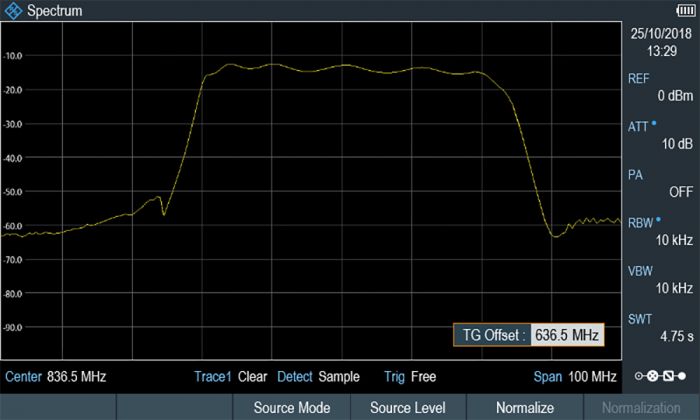The width and height of the screenshot is (700, 420).
Task: Select the Center 836.5 MHz frequency setting
Action: pyautogui.click(x=56, y=377)
